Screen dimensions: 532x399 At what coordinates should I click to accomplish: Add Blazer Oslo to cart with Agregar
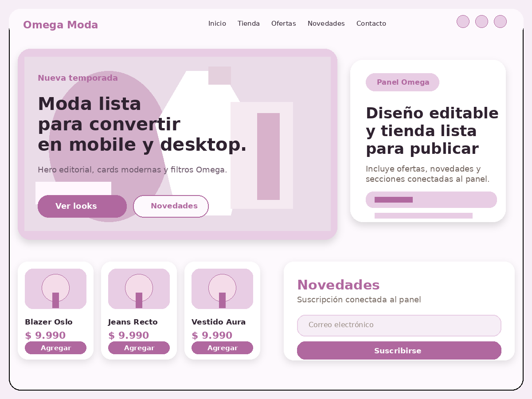coord(55,348)
